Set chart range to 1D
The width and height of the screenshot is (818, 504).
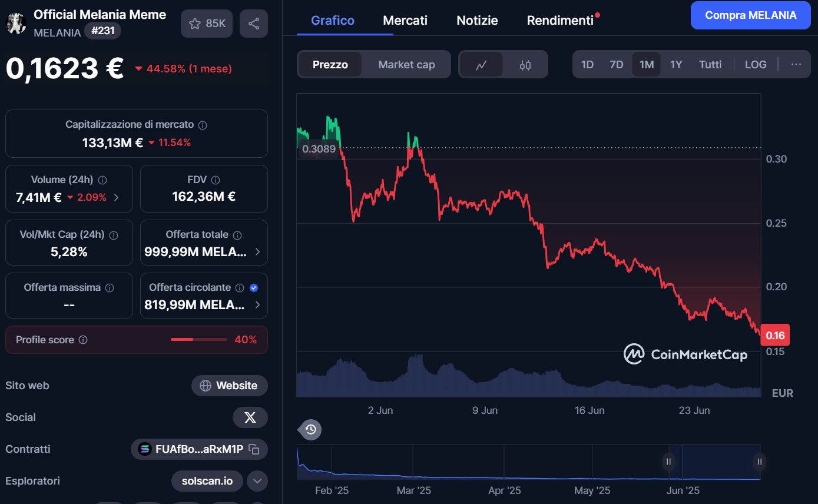[x=587, y=65]
